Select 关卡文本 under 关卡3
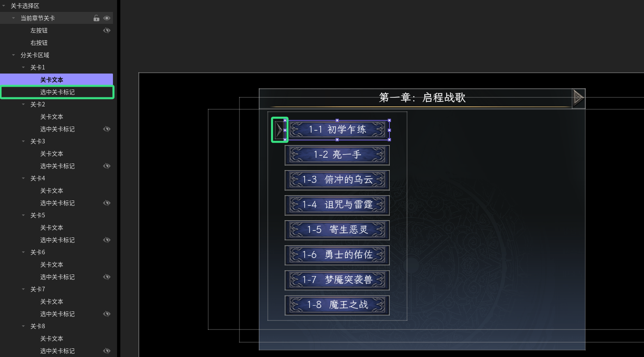Screen dimensions: 644x357 [52, 154]
